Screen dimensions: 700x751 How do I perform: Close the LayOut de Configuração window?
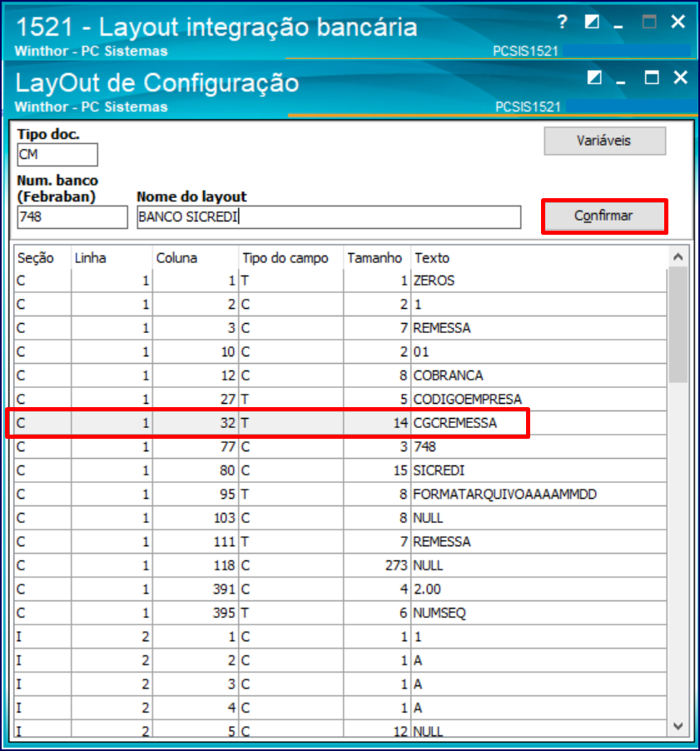pyautogui.click(x=680, y=77)
